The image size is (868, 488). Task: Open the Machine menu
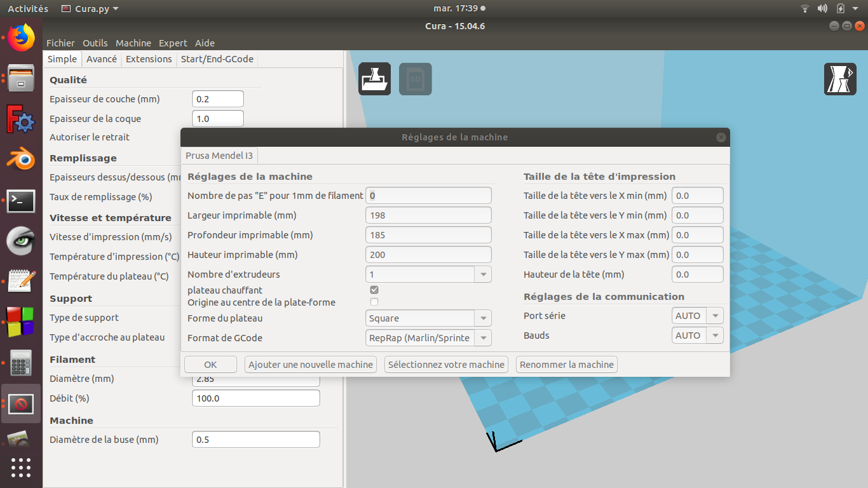pos(133,43)
